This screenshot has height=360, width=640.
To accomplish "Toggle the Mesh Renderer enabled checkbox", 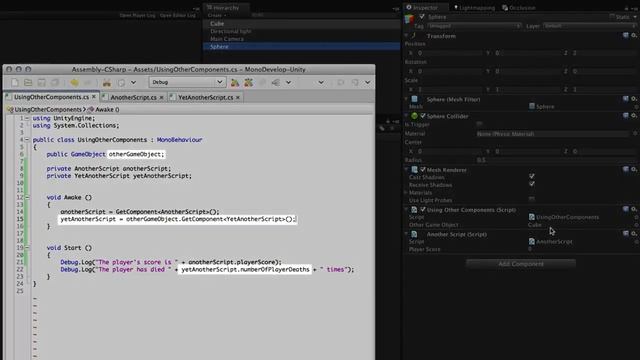I will point(423,169).
